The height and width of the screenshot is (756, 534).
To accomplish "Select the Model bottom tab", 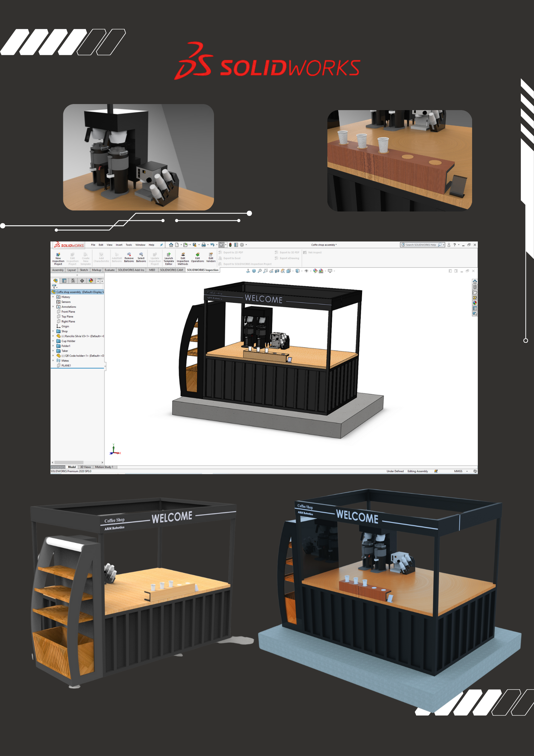I will point(72,467).
